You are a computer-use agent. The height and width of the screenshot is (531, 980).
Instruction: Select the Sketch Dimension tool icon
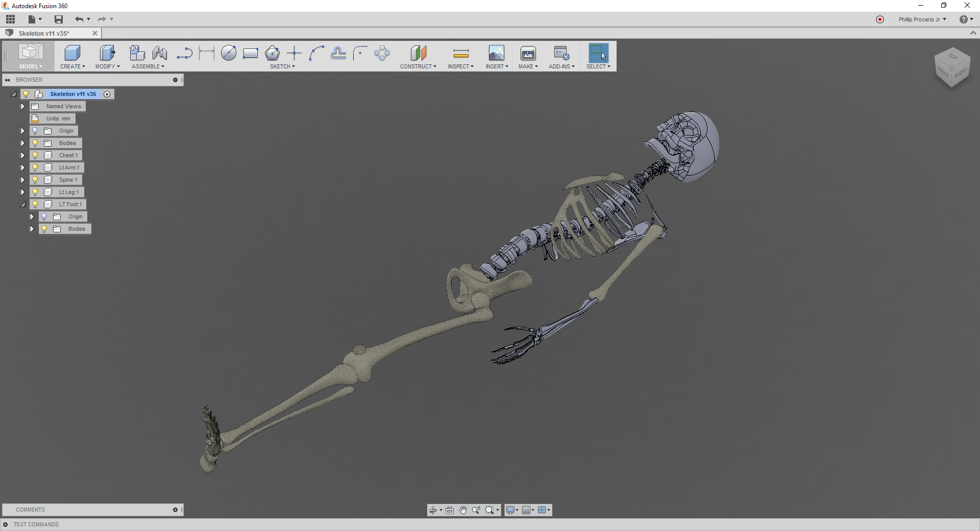point(206,53)
